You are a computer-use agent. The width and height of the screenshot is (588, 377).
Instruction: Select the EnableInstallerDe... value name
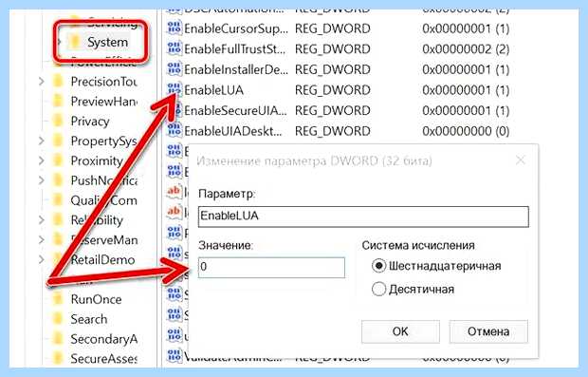pos(236,70)
